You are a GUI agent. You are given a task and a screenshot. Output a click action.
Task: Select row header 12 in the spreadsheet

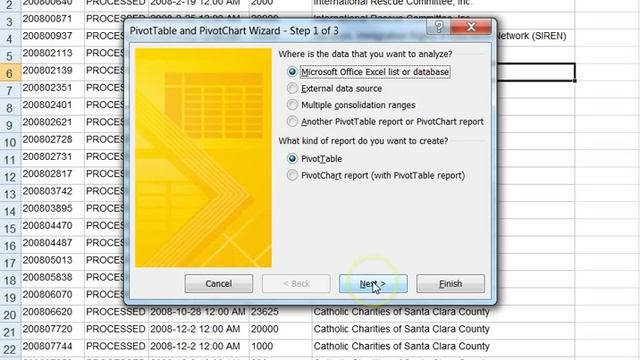[x=10, y=177]
